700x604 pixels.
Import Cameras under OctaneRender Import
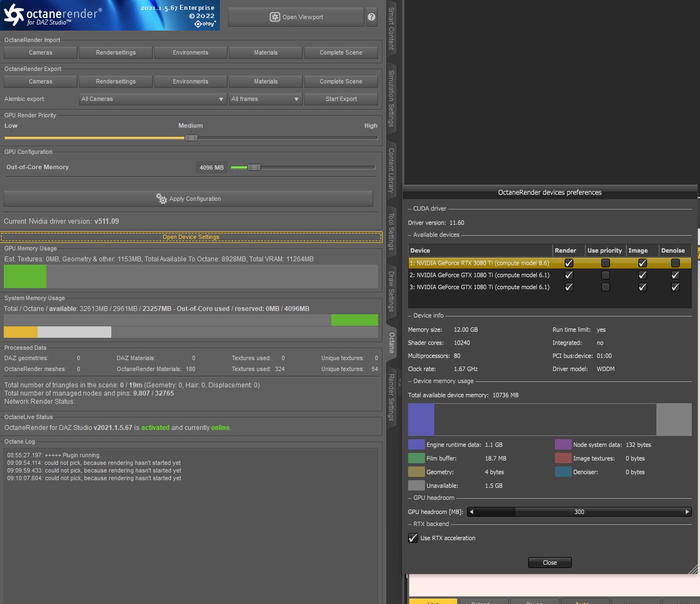[x=40, y=52]
